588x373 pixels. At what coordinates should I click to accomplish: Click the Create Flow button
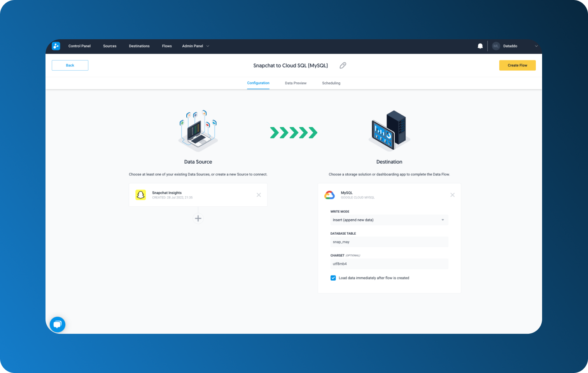pyautogui.click(x=518, y=65)
